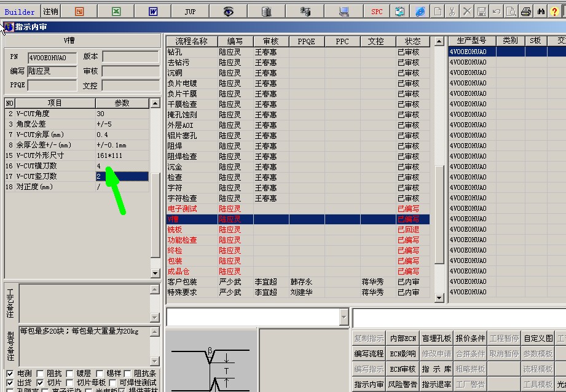Click the teal book icon after SPC
The image size is (566, 392).
click(x=399, y=12)
